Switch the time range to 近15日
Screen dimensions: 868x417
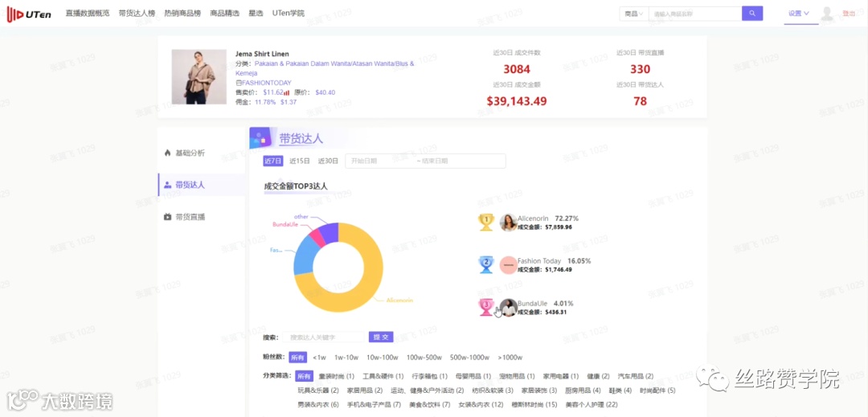click(300, 161)
